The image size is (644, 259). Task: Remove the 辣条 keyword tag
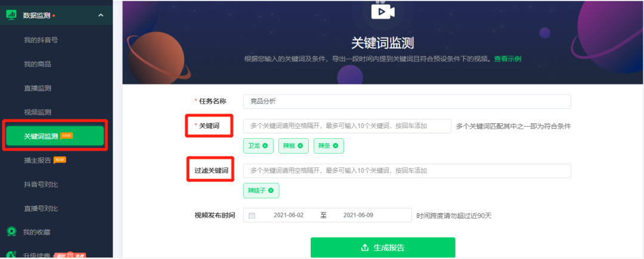pos(336,146)
